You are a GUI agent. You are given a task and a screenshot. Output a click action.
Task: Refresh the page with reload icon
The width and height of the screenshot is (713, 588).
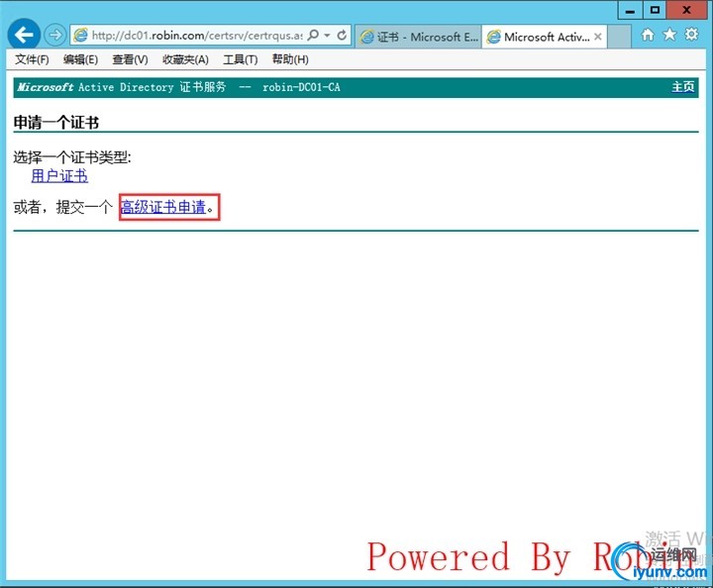(342, 35)
